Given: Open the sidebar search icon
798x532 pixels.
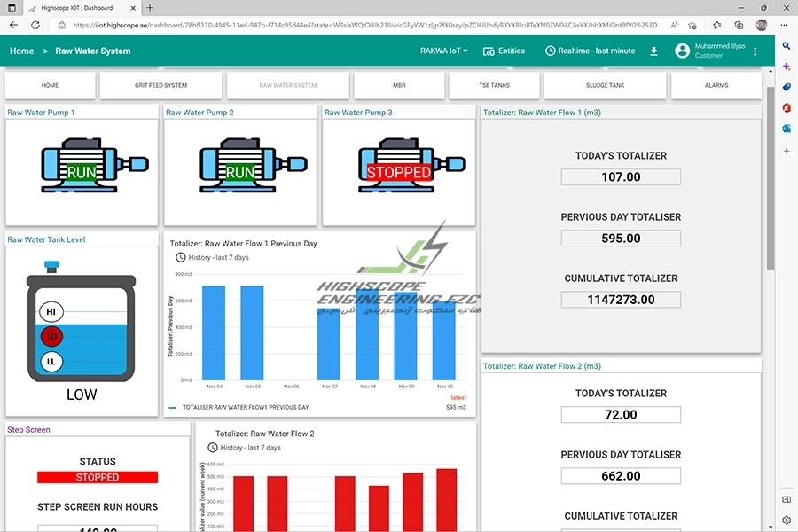Looking at the screenshot, I should click(786, 46).
